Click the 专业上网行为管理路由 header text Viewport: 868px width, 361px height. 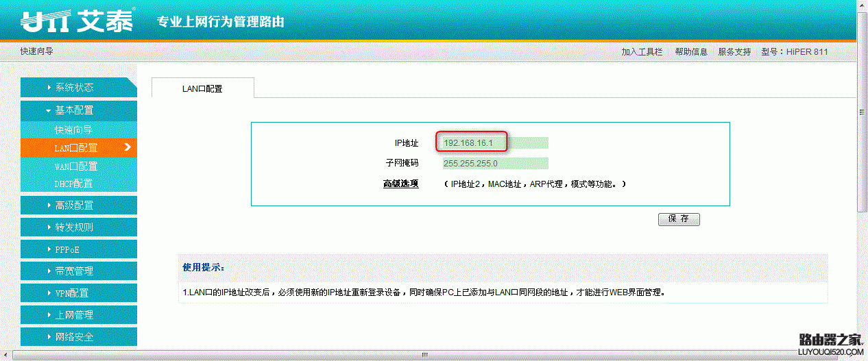[221, 22]
